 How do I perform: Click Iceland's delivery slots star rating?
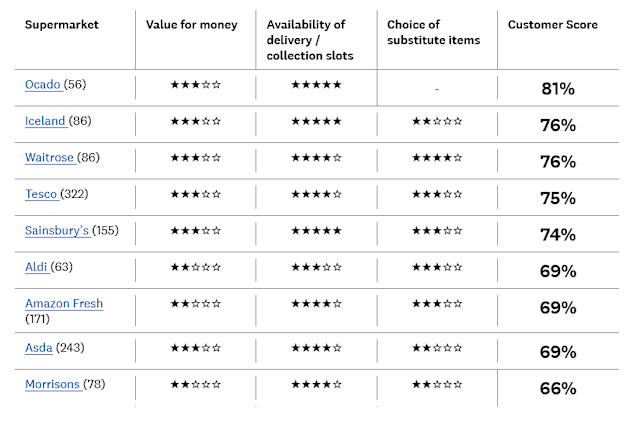click(x=316, y=121)
